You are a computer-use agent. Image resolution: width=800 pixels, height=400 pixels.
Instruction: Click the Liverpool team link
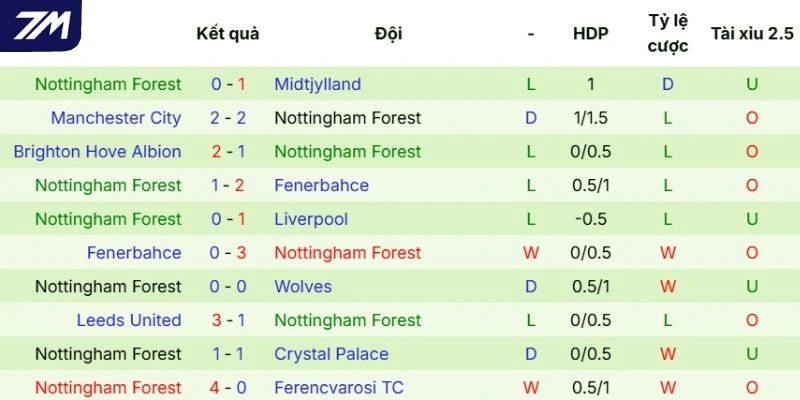[x=311, y=219]
